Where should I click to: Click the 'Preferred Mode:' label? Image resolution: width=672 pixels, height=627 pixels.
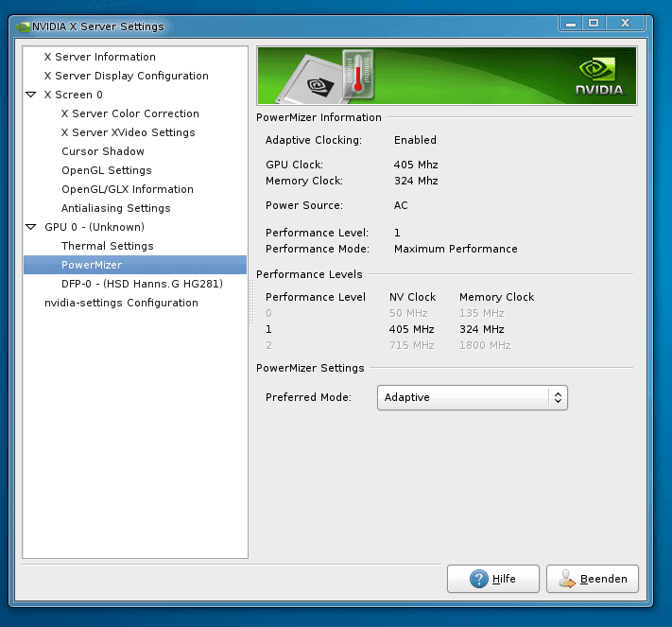tap(308, 397)
